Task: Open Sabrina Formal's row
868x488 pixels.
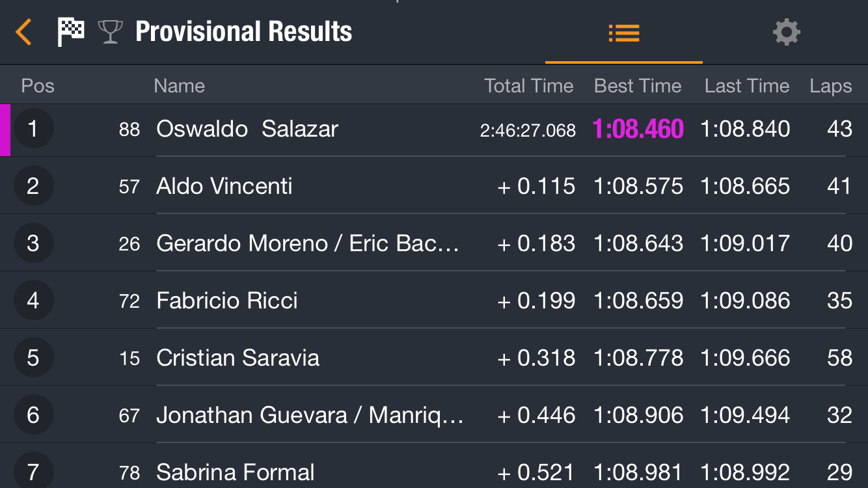Action: [x=434, y=466]
